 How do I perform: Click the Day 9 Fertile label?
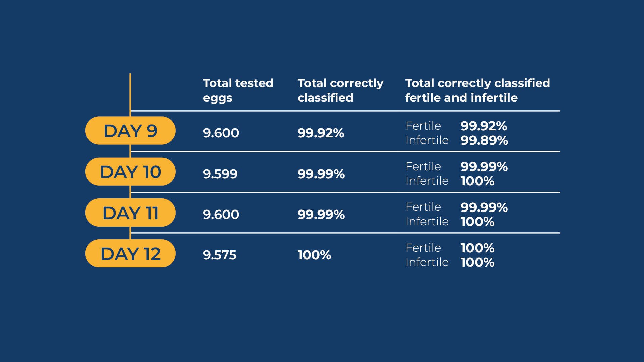pos(423,126)
